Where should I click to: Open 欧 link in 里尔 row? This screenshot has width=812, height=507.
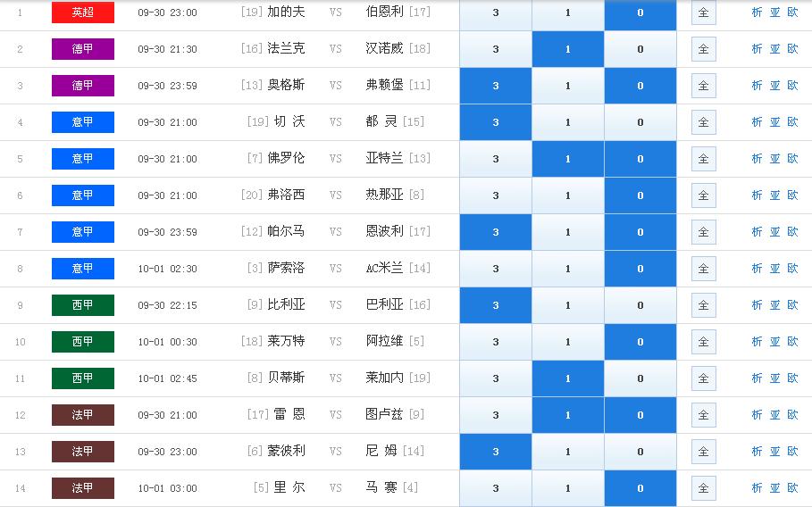pyautogui.click(x=793, y=488)
